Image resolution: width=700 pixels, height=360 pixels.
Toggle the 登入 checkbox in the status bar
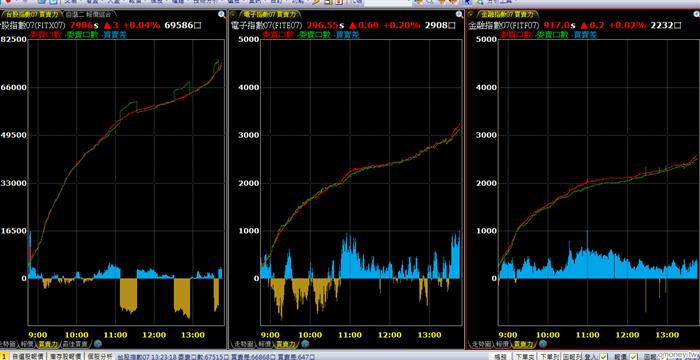(x=604, y=356)
